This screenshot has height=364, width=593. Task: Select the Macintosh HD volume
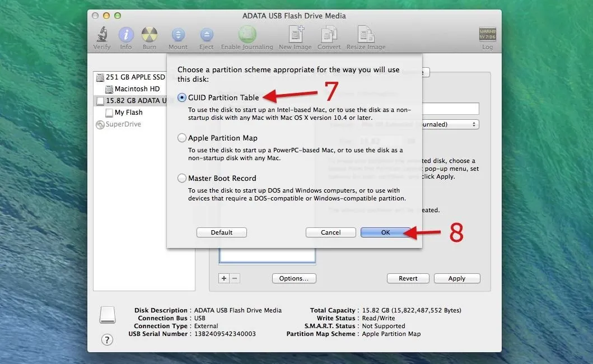click(x=132, y=89)
